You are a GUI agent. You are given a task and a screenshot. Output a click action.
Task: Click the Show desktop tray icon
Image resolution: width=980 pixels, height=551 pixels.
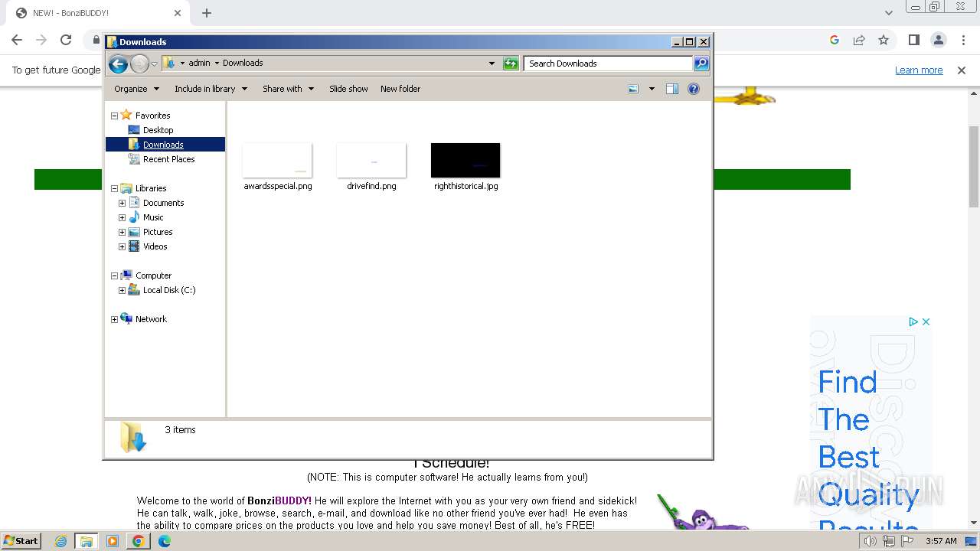click(971, 541)
